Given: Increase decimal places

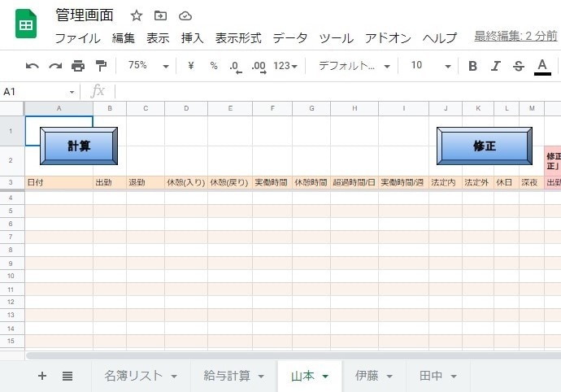Looking at the screenshot, I should click(259, 66).
